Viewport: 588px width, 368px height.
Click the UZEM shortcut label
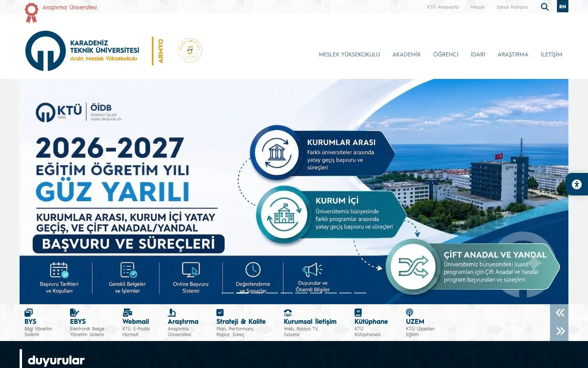(x=415, y=321)
